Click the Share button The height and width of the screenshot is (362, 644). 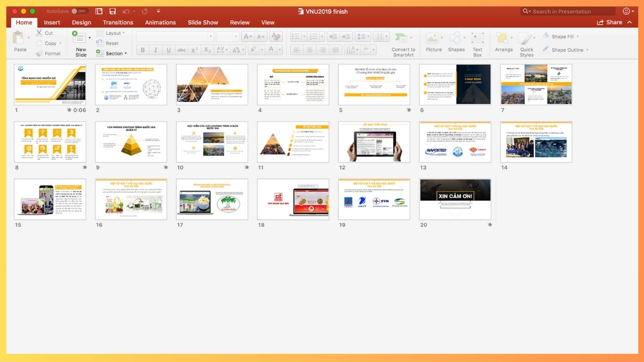coord(614,22)
